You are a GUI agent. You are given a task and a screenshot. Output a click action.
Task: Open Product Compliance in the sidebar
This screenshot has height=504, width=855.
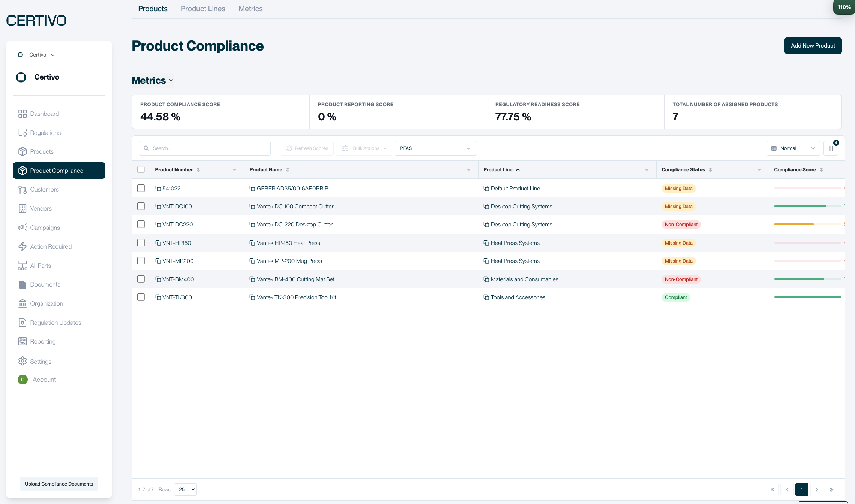(59, 171)
